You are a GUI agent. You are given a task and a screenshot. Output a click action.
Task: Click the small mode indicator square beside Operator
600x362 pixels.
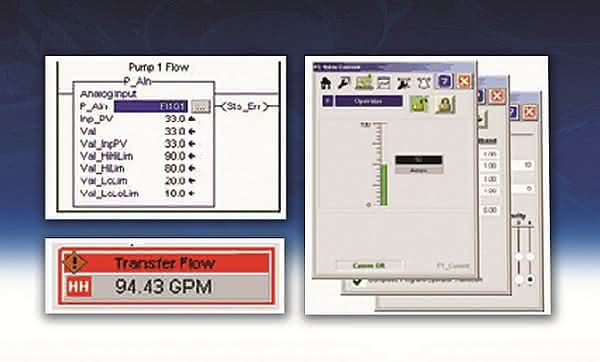click(x=328, y=101)
